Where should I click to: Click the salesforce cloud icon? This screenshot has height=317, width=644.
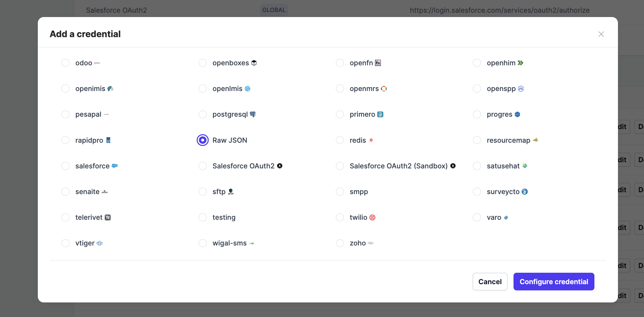[x=115, y=166]
